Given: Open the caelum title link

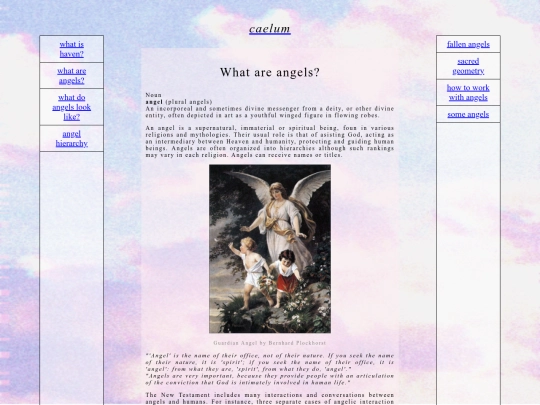Looking at the screenshot, I should 270,29.
